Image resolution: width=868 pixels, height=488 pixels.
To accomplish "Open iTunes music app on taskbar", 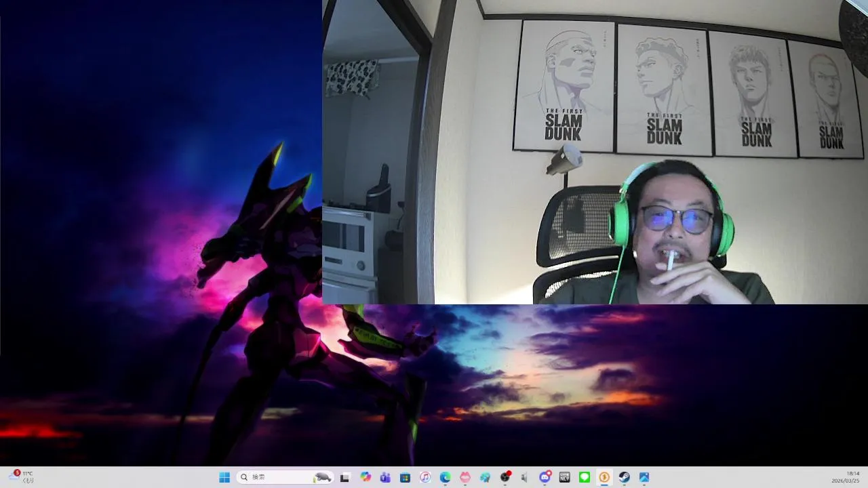I will click(425, 477).
